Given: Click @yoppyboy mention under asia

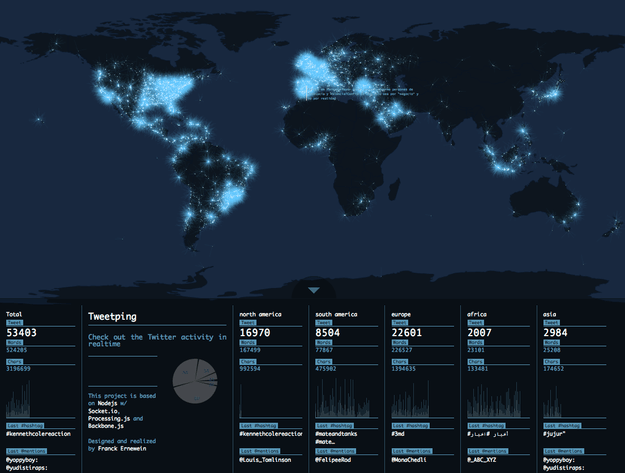Looking at the screenshot, I should coord(559,459).
